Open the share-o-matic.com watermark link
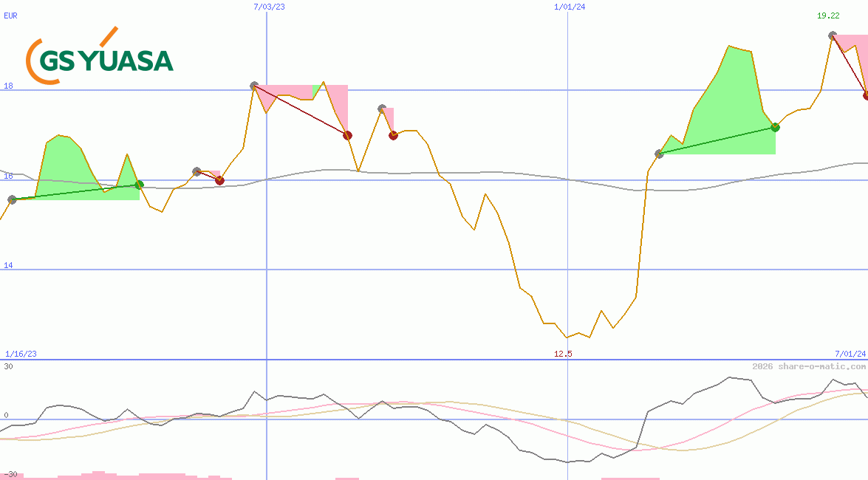Image resolution: width=868 pixels, height=480 pixels. pyautogui.click(x=809, y=366)
